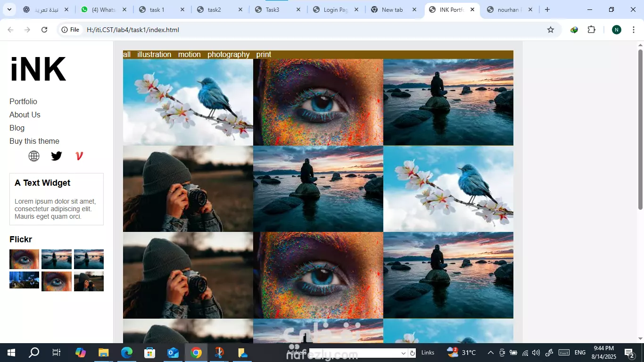
Task: Click the Buy this theme link
Action: 34,141
